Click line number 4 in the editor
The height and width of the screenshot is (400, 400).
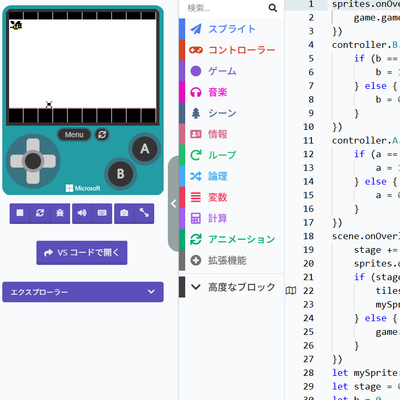311,45
